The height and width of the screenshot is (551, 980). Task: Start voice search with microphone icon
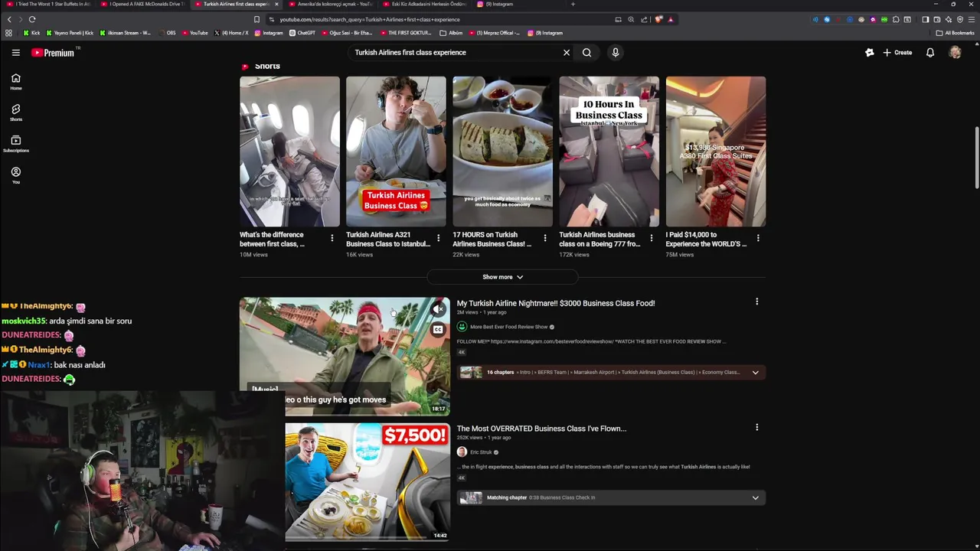click(615, 53)
